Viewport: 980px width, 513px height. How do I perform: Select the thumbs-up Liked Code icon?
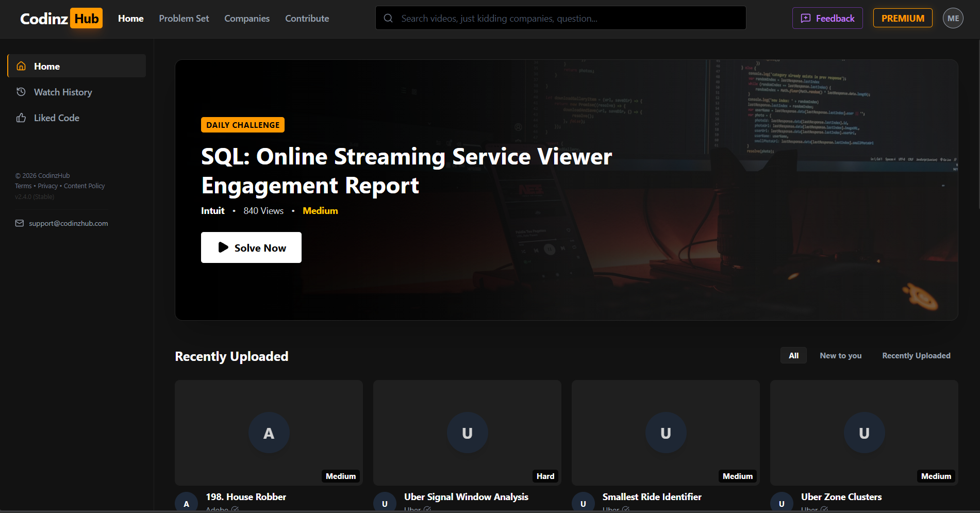[x=21, y=118]
